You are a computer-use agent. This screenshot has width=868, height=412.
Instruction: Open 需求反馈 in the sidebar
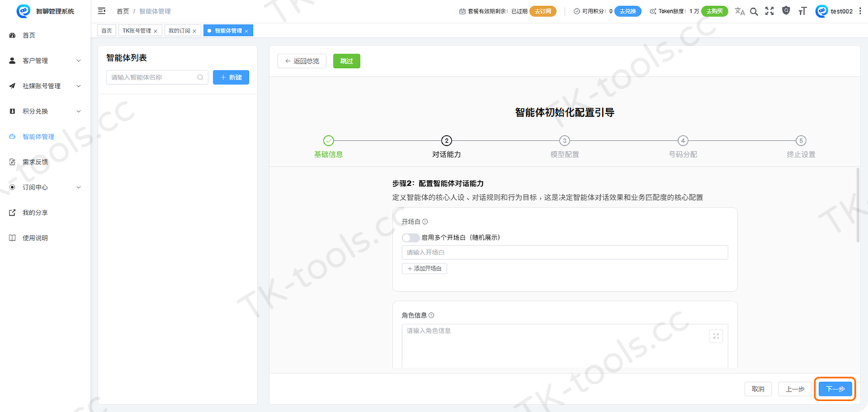[45, 162]
